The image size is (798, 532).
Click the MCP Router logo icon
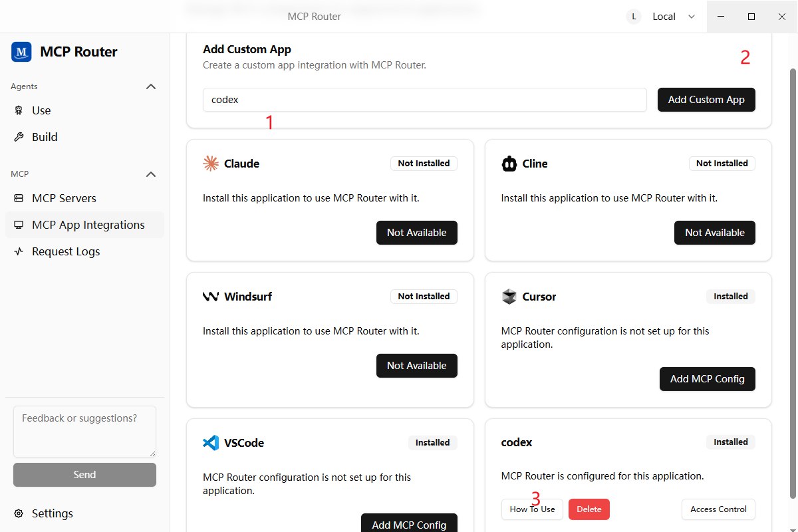coord(21,52)
